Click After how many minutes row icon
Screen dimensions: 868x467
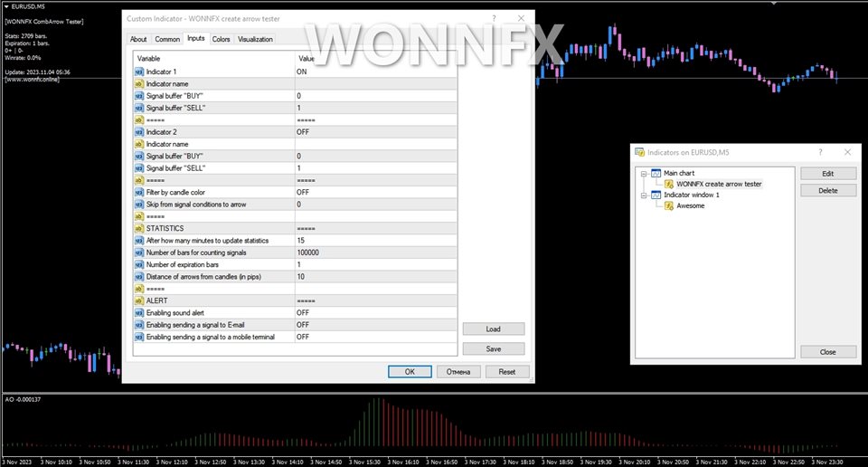click(139, 241)
